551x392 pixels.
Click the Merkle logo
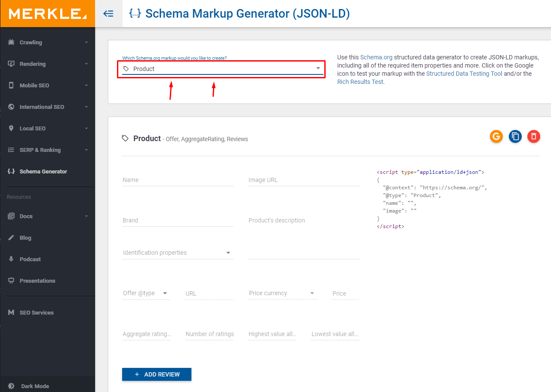click(x=47, y=14)
